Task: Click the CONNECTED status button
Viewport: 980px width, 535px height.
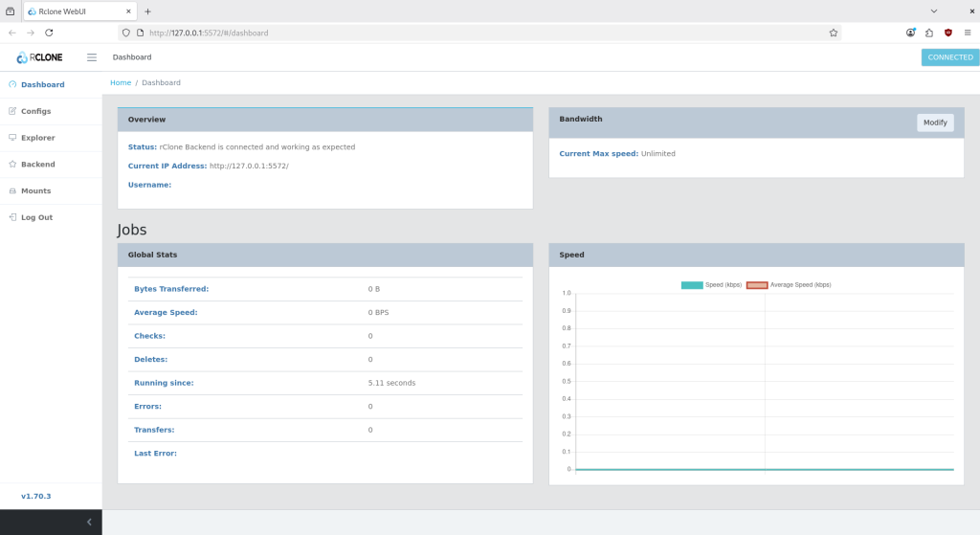Action: tap(949, 57)
